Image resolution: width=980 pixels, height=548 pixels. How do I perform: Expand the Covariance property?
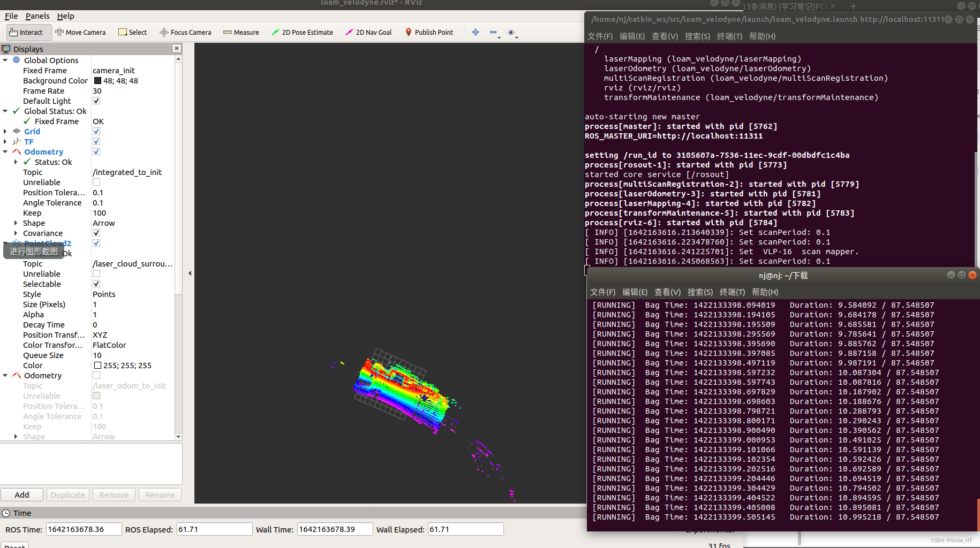16,233
